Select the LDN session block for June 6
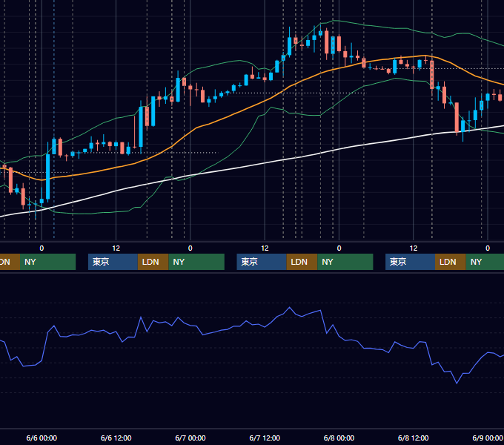 153,262
